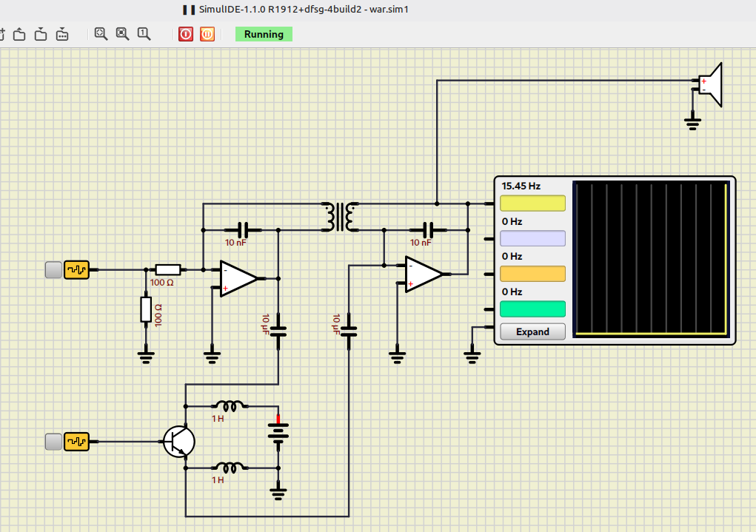Click the orange oscilloscope channel swatch

tap(533, 274)
